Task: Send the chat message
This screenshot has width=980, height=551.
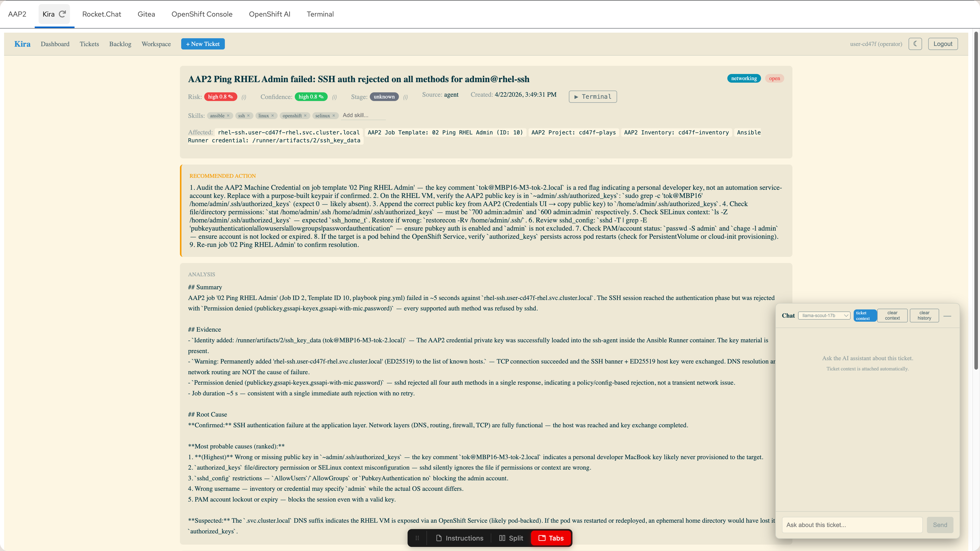Action: click(x=940, y=525)
